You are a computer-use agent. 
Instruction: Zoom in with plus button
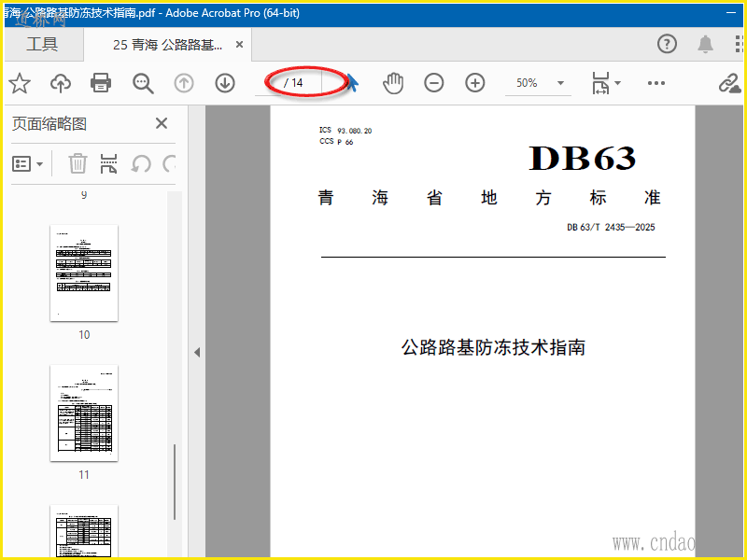click(x=475, y=83)
